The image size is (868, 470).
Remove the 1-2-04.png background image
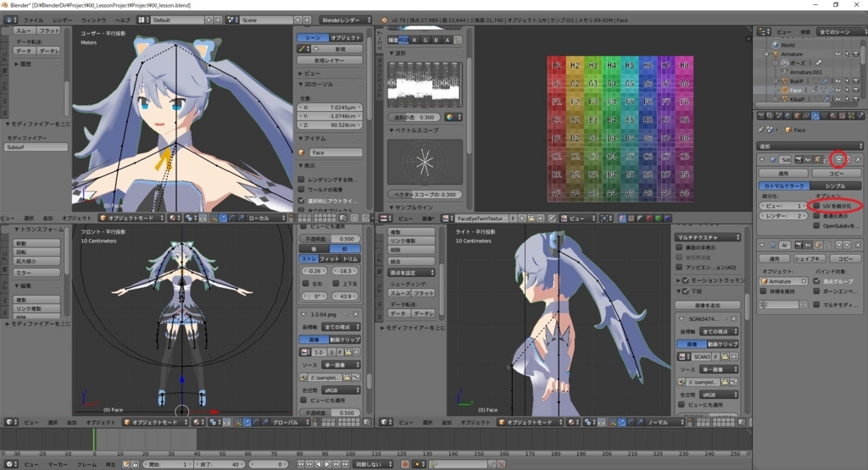pos(356,314)
